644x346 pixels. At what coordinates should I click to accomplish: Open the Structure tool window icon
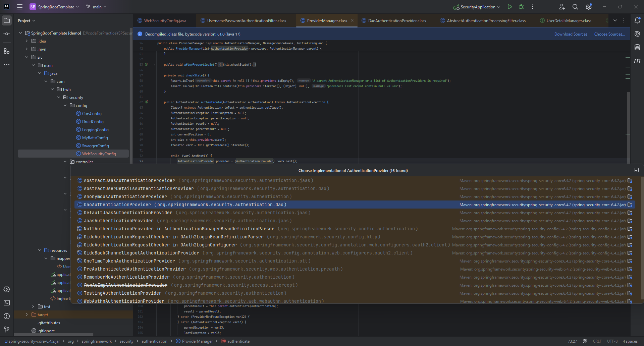tap(7, 51)
